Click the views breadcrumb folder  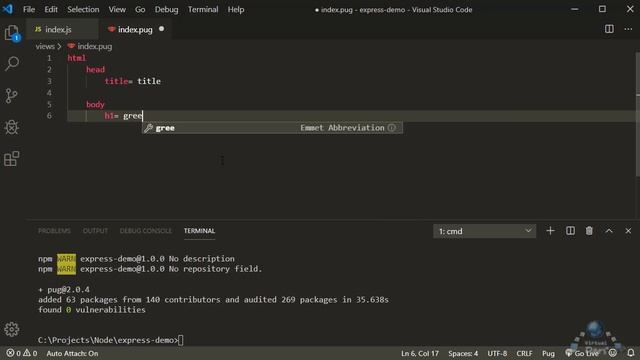[45, 47]
